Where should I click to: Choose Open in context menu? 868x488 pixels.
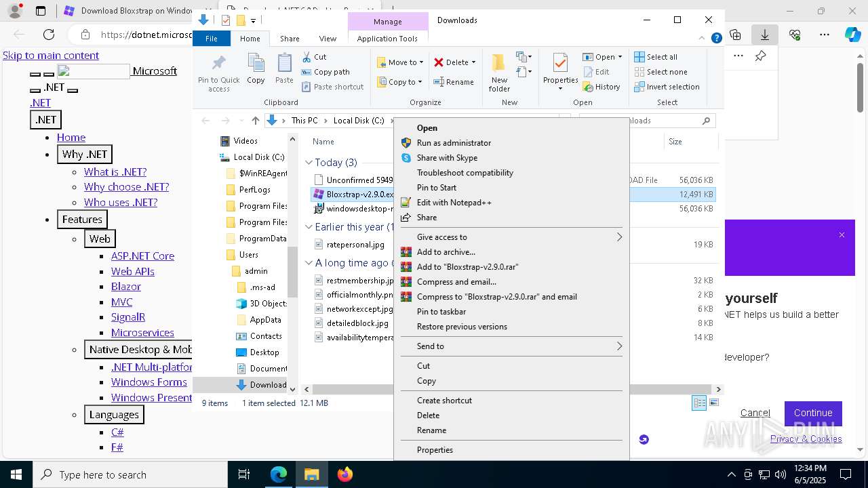pyautogui.click(x=511, y=128)
